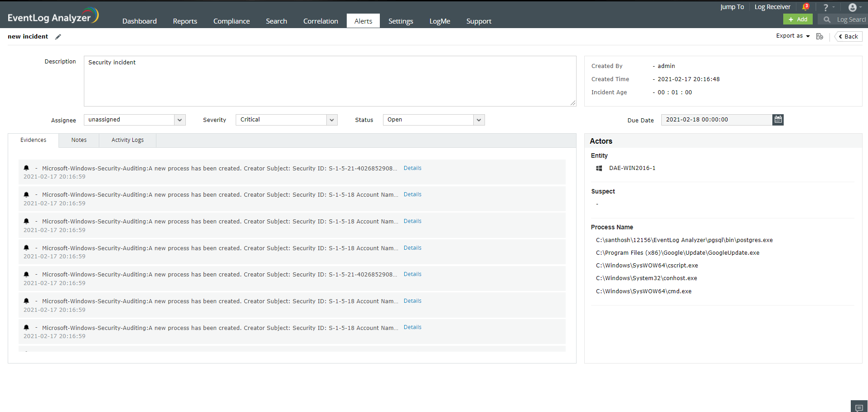Click the export history icon beside Export as
Screen dimensions: 868x412
point(820,36)
